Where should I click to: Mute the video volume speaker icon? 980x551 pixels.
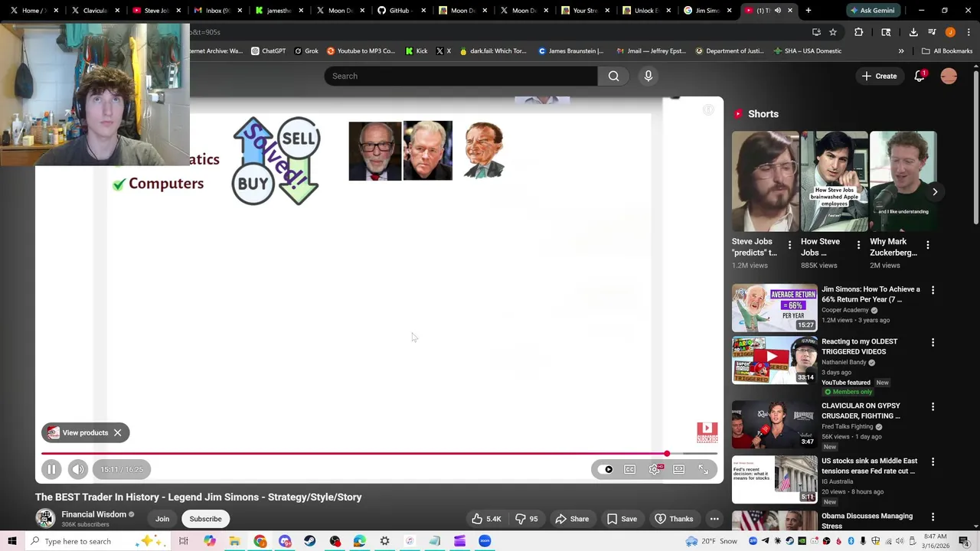click(78, 469)
